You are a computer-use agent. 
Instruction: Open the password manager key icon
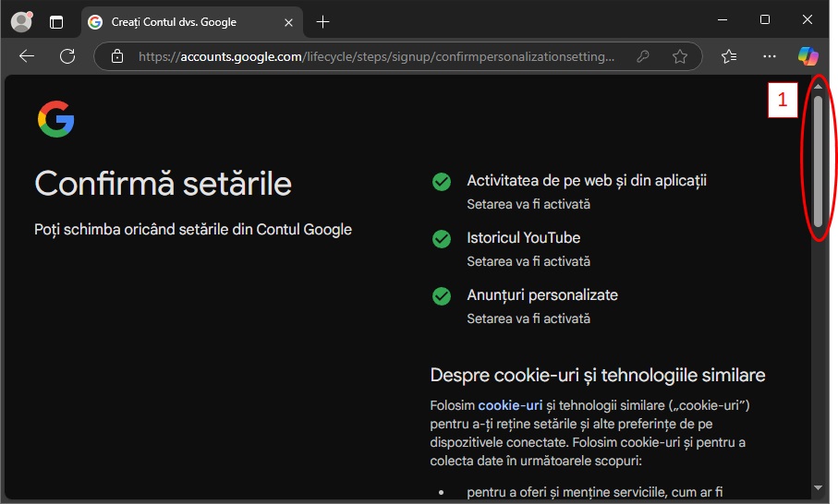[643, 56]
